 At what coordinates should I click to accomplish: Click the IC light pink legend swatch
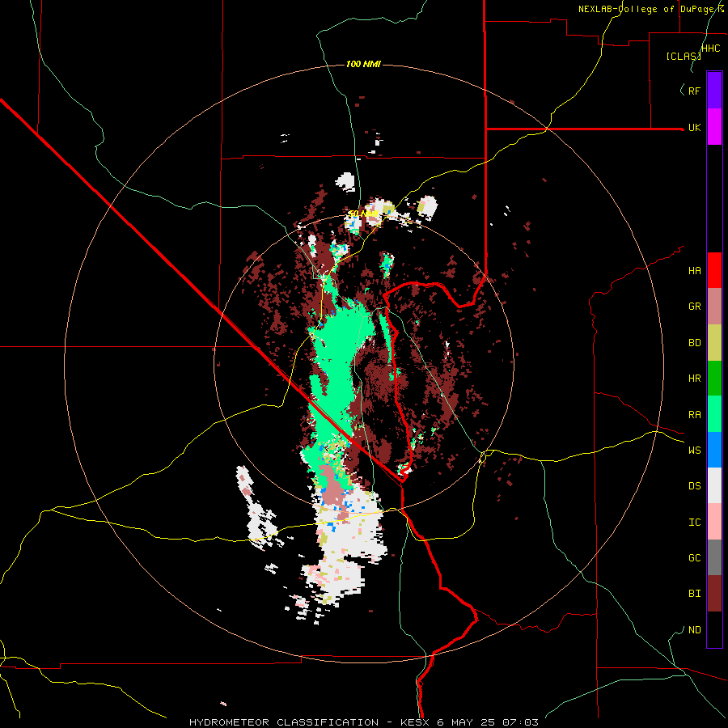(714, 522)
